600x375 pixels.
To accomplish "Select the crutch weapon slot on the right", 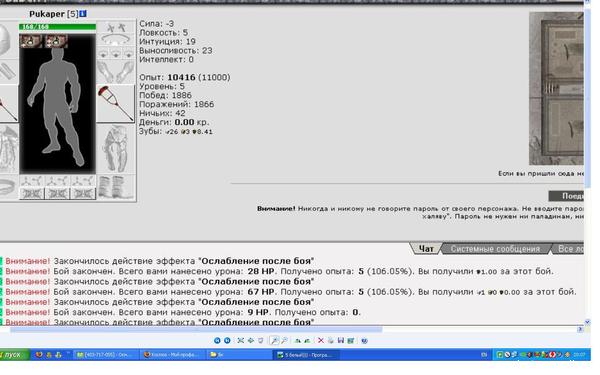I will [116, 104].
